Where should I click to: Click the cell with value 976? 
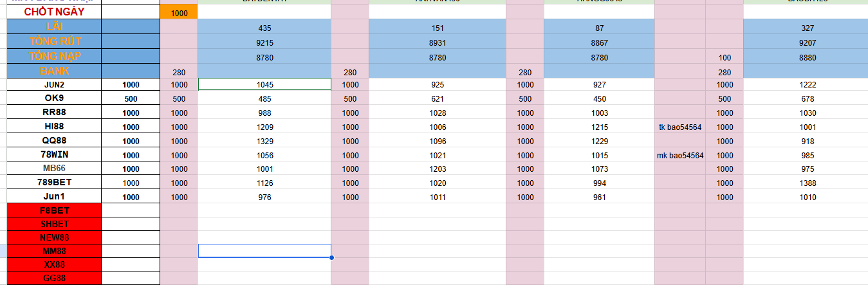click(x=264, y=198)
